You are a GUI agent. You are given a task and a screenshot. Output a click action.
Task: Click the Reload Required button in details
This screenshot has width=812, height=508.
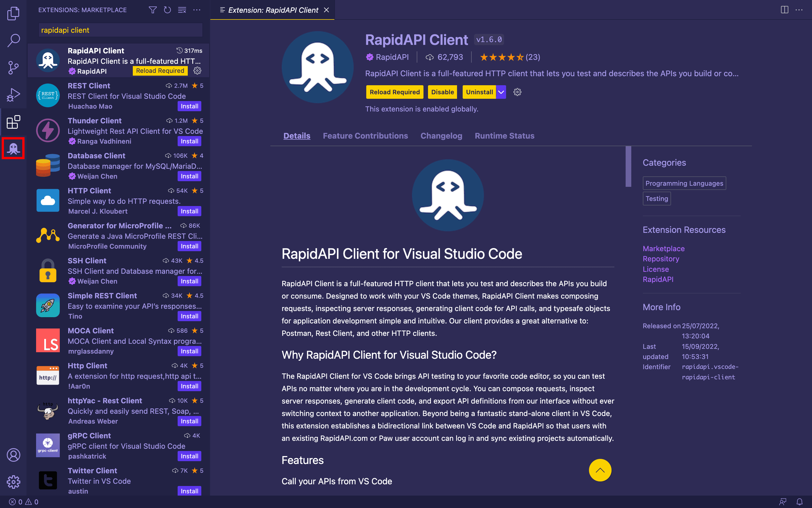pyautogui.click(x=395, y=92)
